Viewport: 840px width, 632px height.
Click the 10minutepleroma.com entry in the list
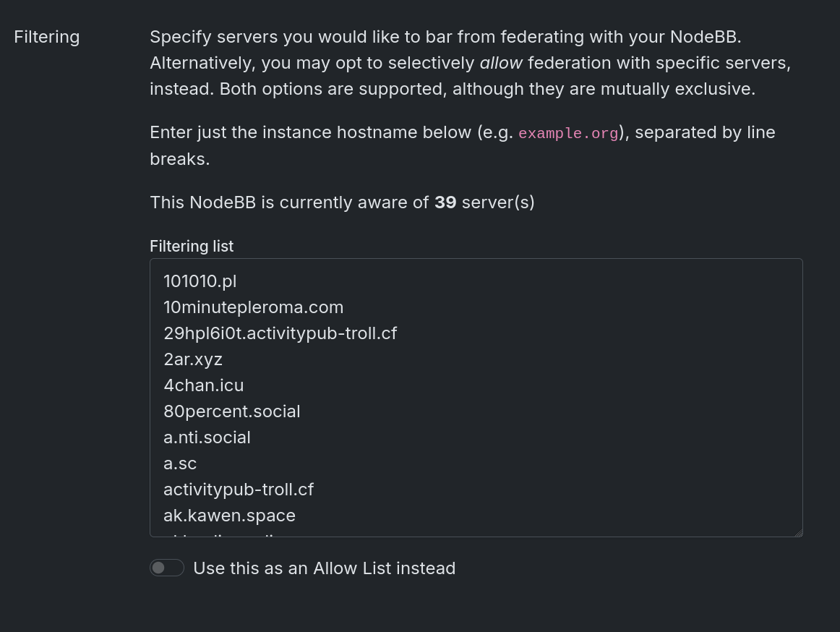[253, 307]
